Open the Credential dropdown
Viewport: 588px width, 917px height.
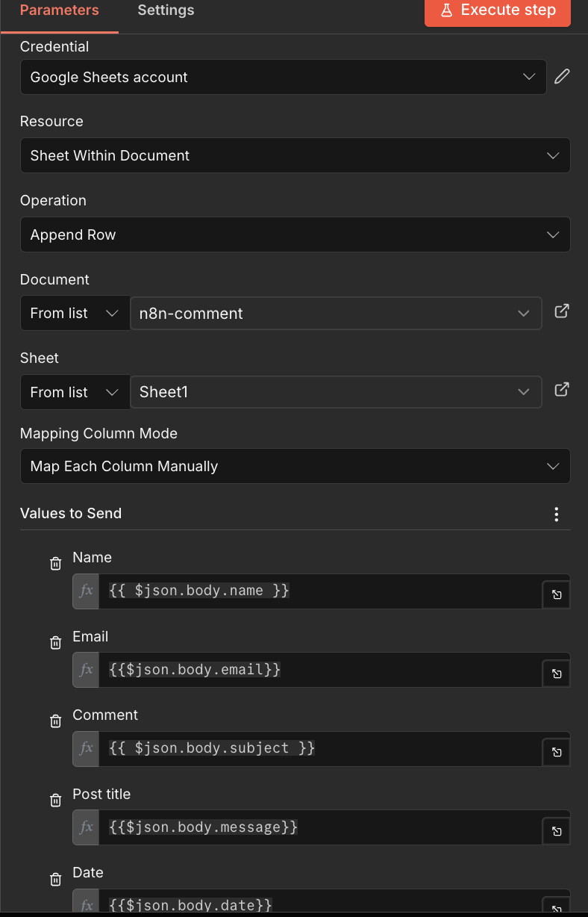[283, 77]
